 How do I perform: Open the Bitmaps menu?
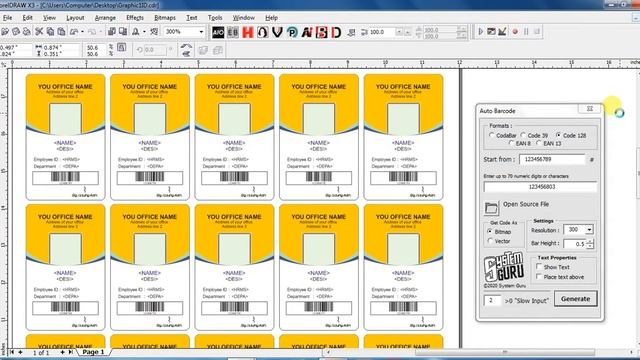(x=165, y=18)
